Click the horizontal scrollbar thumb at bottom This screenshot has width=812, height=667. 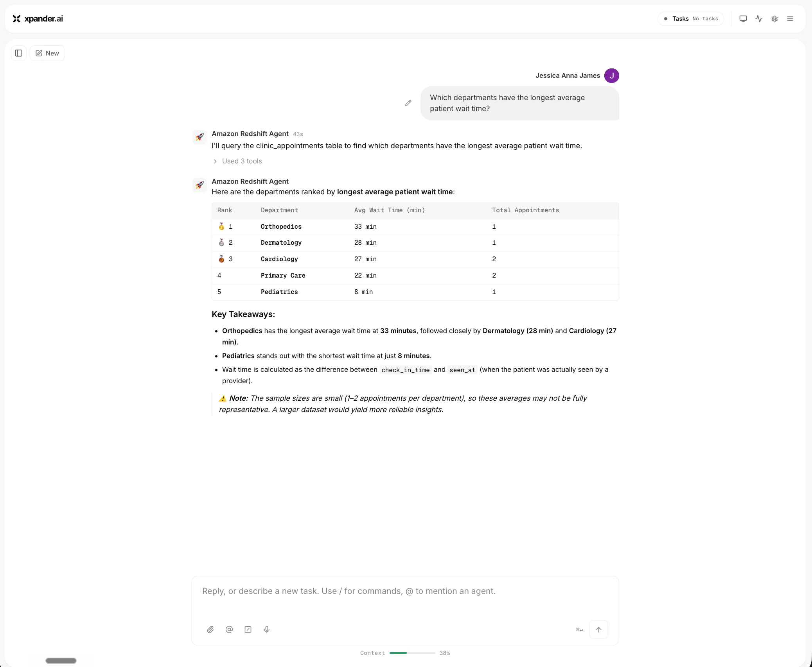tap(61, 660)
